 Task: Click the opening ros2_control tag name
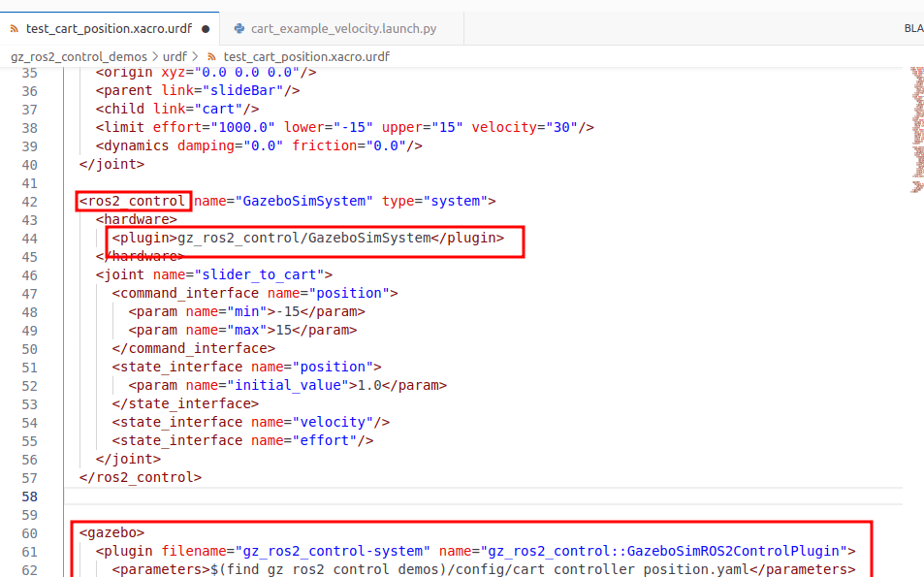(136, 202)
